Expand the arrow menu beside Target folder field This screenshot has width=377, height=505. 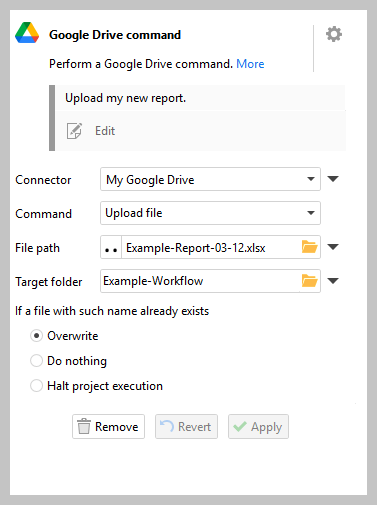coord(333,281)
